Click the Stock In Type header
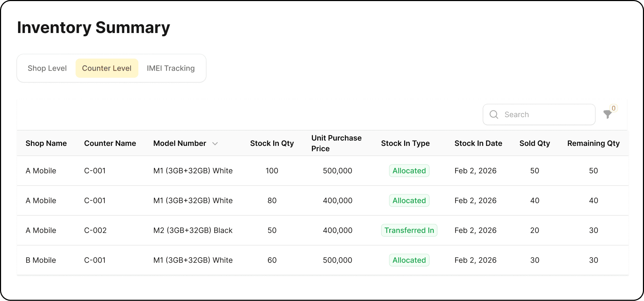644x301 pixels. pos(405,143)
